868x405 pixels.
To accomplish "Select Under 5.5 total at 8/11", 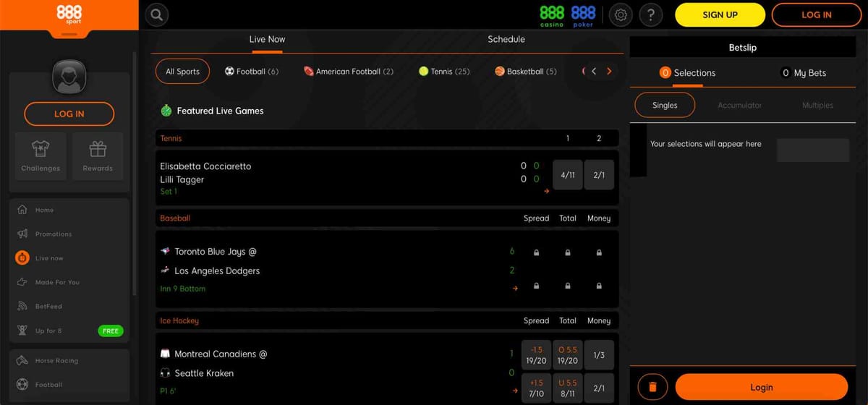I will pos(568,388).
